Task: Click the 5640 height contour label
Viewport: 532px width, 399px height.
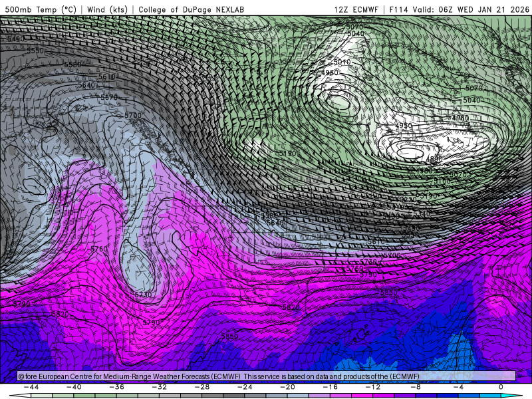Action: point(86,85)
